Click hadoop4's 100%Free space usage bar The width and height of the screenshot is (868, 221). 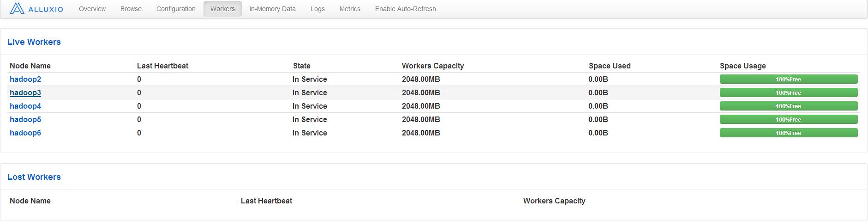point(789,106)
